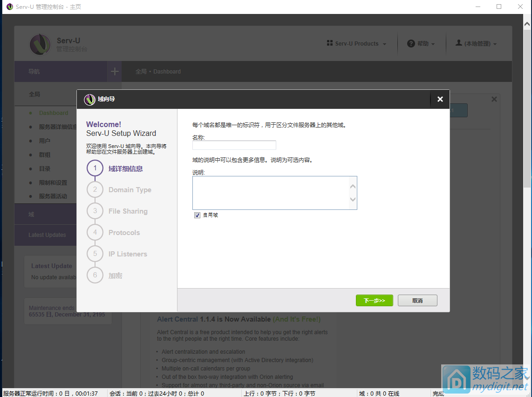The width and height of the screenshot is (532, 397).
Task: Close the 域向导 wizard dialog
Action: point(440,99)
